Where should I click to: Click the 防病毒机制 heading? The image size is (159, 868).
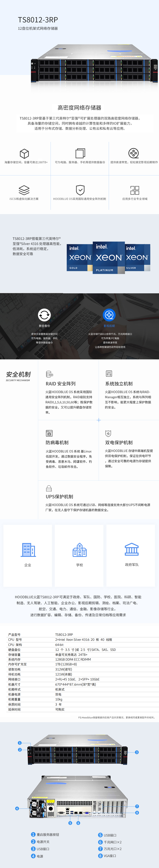57,443
